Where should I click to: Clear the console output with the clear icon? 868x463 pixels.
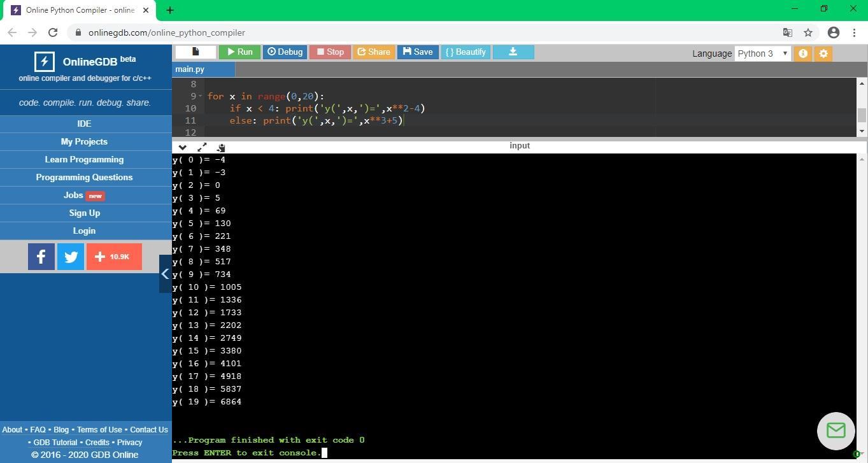221,147
